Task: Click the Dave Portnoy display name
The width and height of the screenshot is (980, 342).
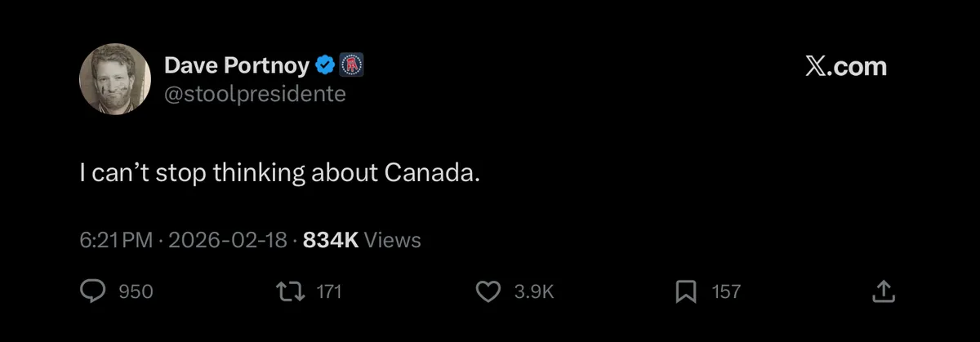Action: [x=237, y=65]
